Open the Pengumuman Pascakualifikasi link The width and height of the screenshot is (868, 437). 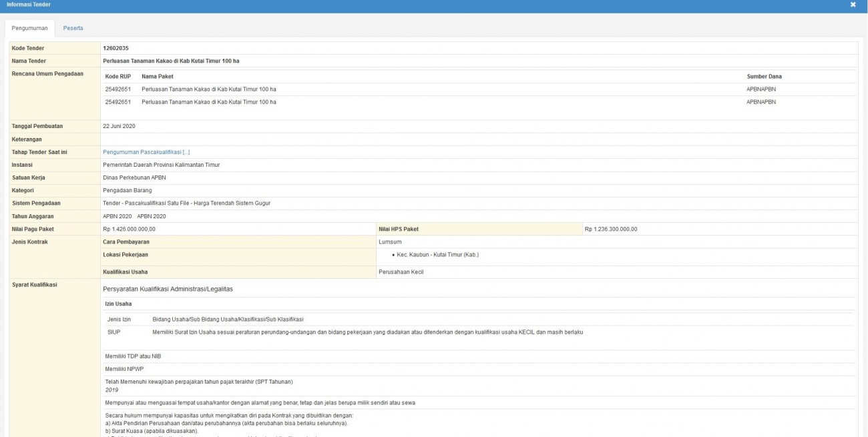tap(146, 152)
